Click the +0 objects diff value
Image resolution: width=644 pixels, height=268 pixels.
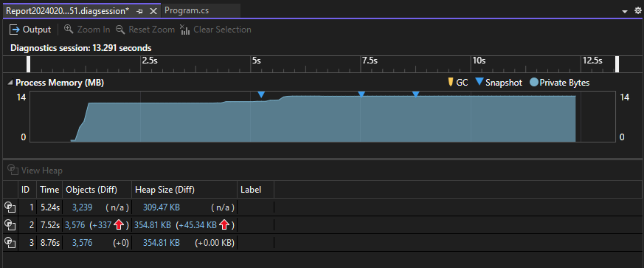(x=121, y=243)
